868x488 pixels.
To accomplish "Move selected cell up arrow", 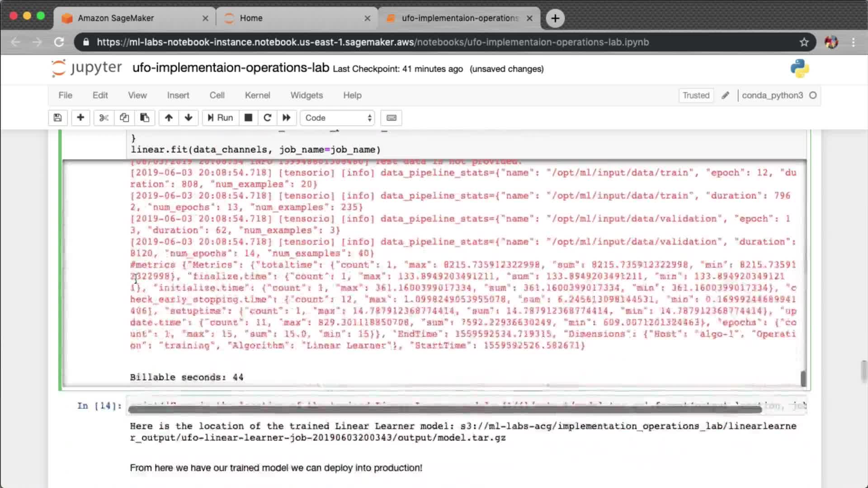I will pyautogui.click(x=169, y=118).
